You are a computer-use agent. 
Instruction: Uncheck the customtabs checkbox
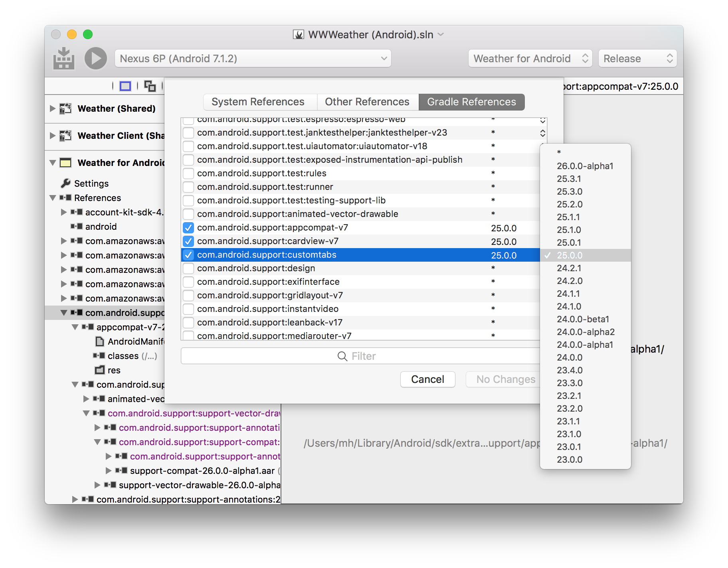pyautogui.click(x=188, y=255)
